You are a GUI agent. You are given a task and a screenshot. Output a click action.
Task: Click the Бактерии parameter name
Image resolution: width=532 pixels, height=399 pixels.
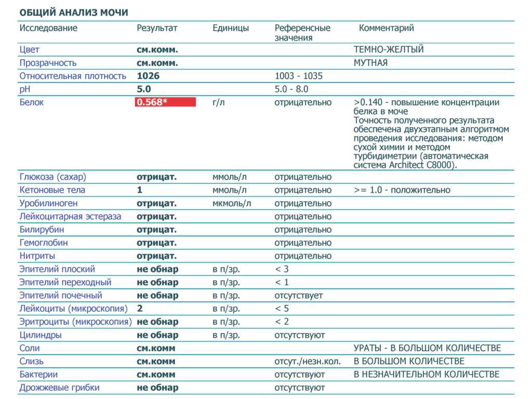(x=38, y=375)
